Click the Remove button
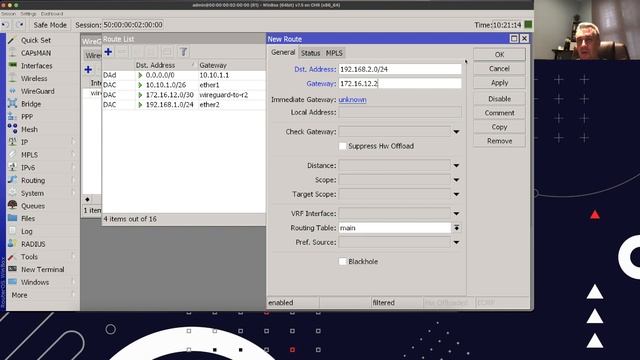Screen dimensions: 640x360 [499, 141]
